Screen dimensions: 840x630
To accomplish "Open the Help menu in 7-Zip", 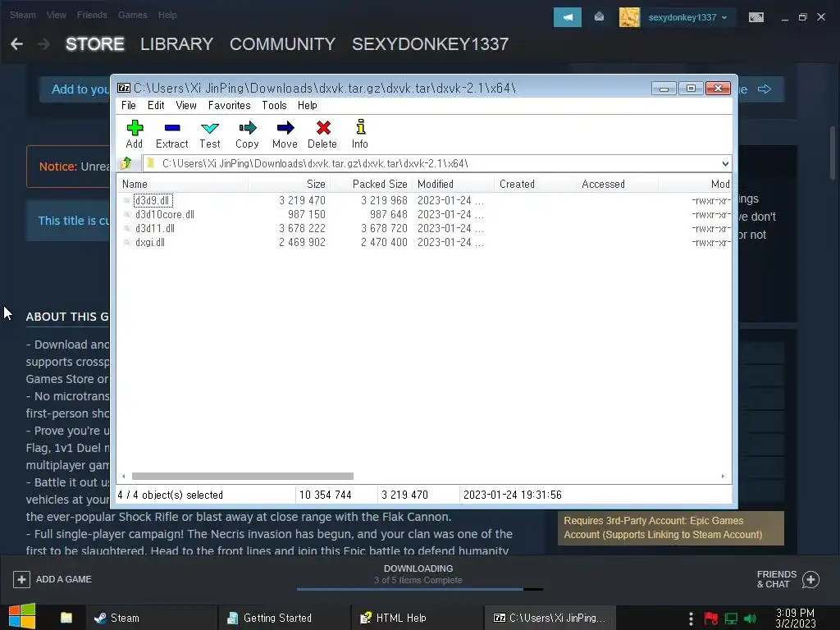I will pyautogui.click(x=308, y=105).
